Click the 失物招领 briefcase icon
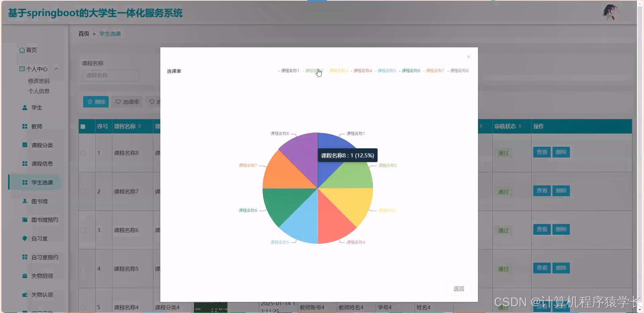Viewport: 644px width, 313px height. tap(25, 276)
